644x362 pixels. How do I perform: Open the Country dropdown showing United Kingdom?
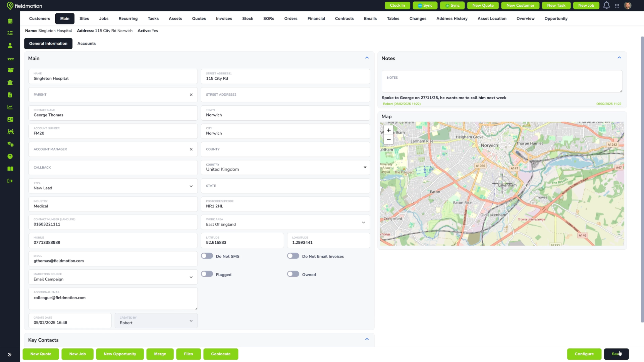tap(285, 167)
